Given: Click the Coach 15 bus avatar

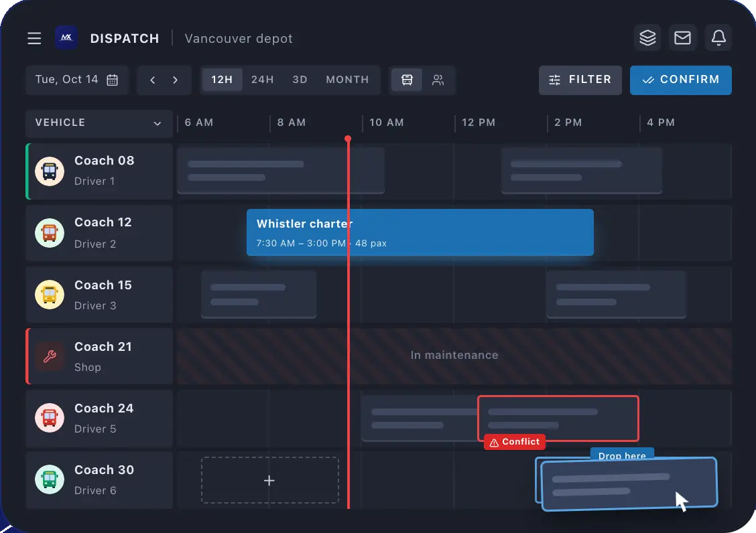Looking at the screenshot, I should (50, 295).
